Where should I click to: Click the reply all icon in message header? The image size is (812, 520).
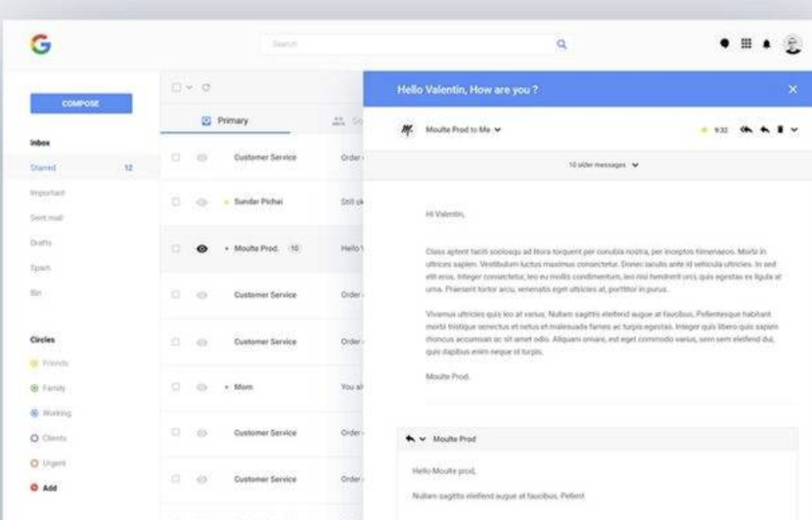(x=747, y=129)
